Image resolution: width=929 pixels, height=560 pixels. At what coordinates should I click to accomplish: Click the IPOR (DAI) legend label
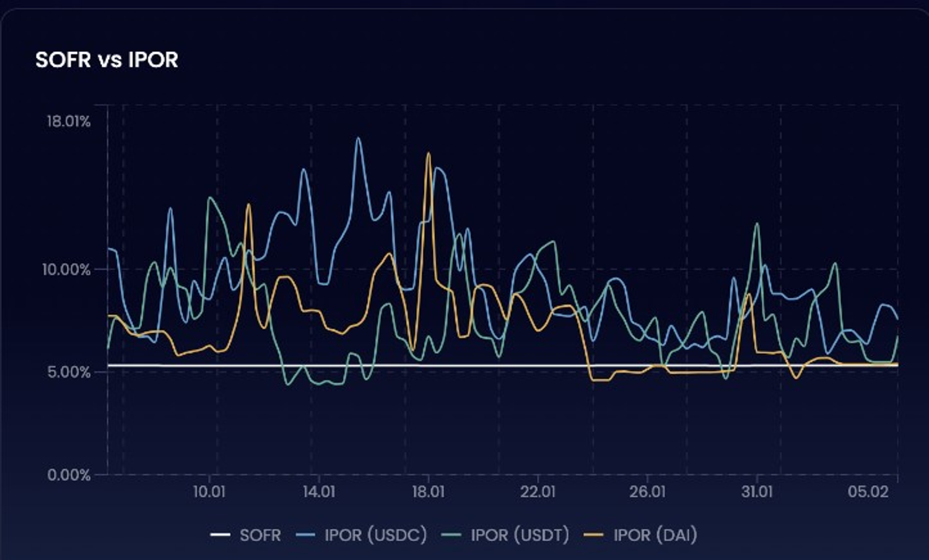(655, 535)
